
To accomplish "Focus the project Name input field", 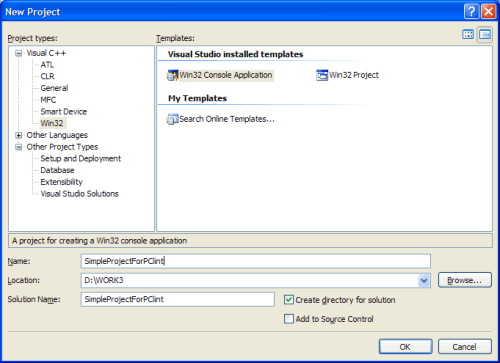I will pos(256,261).
